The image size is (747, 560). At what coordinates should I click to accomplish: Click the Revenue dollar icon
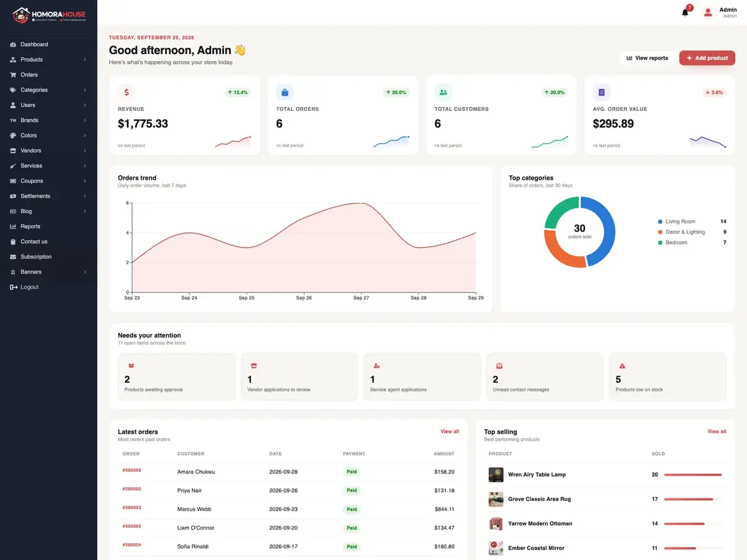coord(126,92)
